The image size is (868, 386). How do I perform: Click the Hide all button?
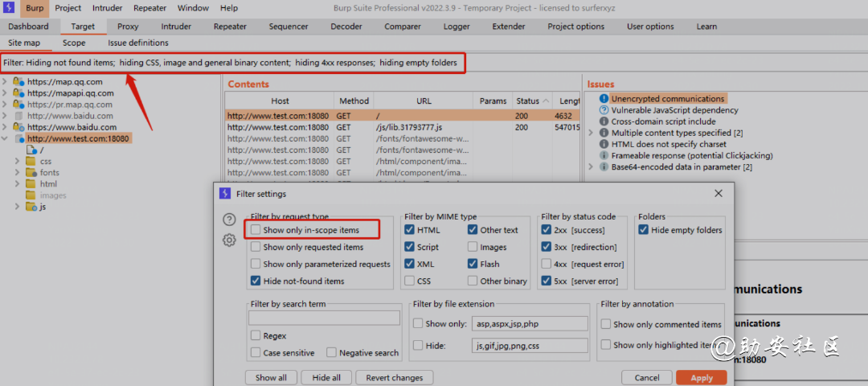point(326,378)
